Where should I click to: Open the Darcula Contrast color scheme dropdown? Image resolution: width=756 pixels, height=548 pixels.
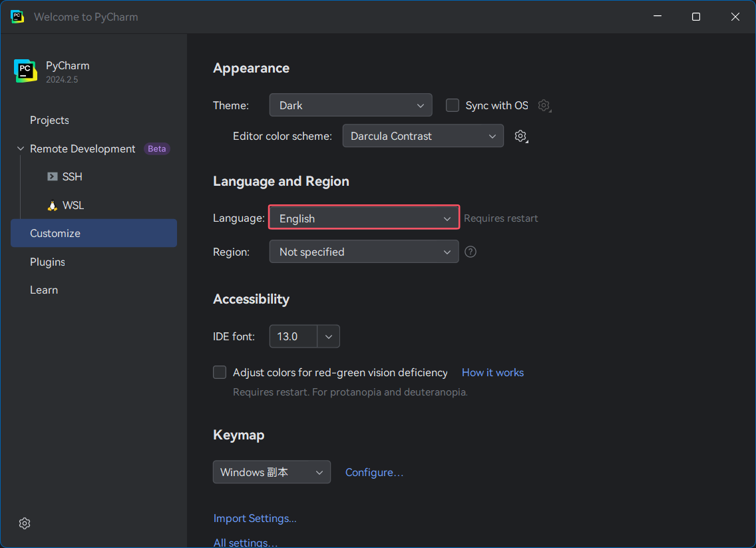(x=423, y=136)
